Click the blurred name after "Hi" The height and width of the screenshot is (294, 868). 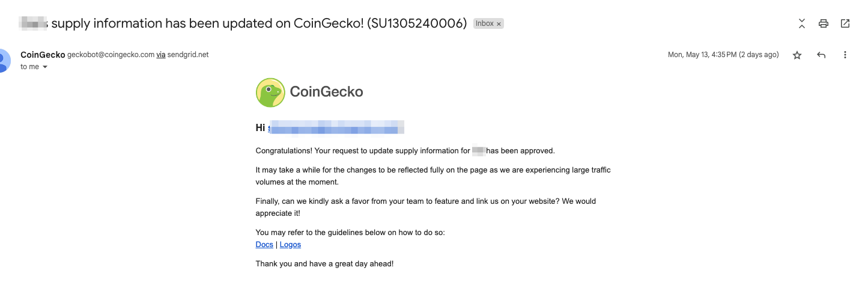[x=336, y=127]
